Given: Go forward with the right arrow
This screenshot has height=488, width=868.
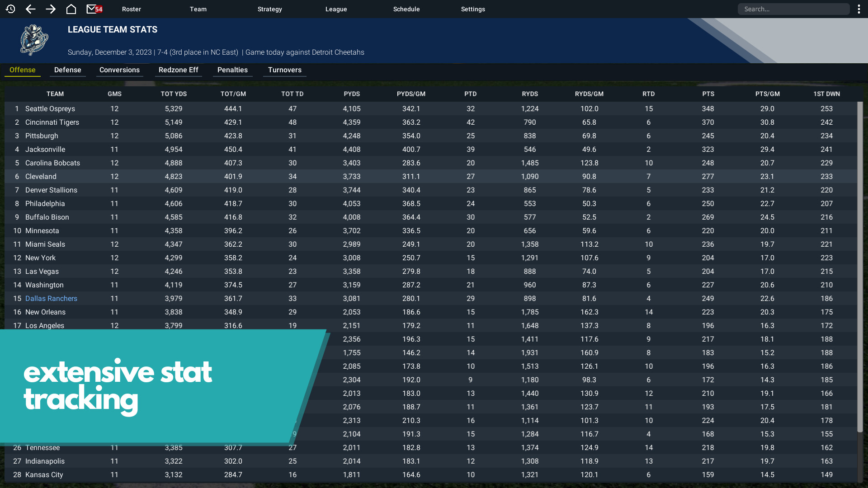Looking at the screenshot, I should click(x=51, y=9).
